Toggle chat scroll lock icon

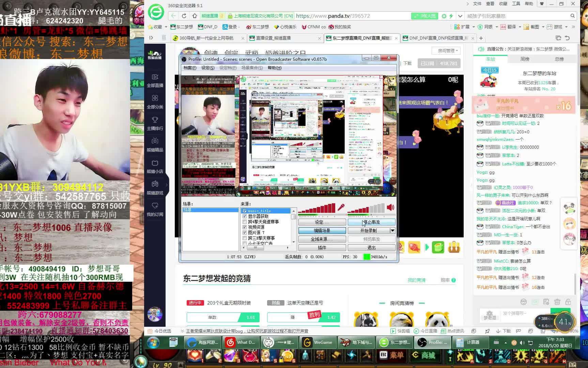point(568,302)
